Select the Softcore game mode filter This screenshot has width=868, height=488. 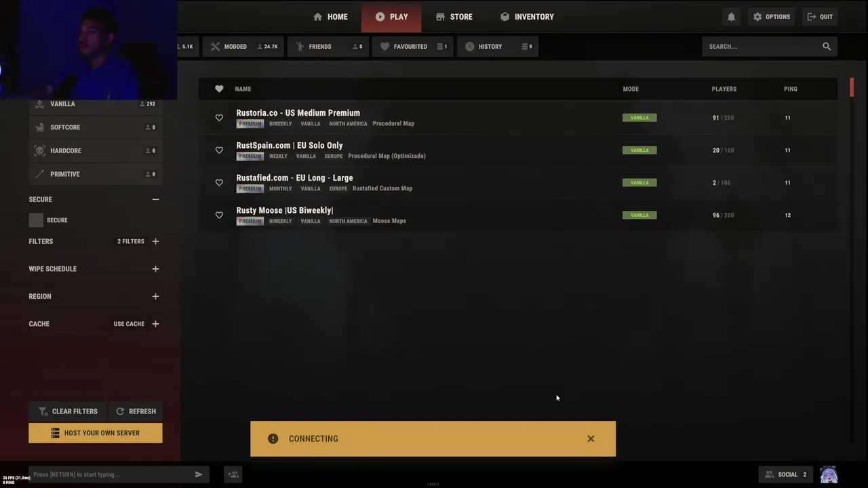coord(95,127)
